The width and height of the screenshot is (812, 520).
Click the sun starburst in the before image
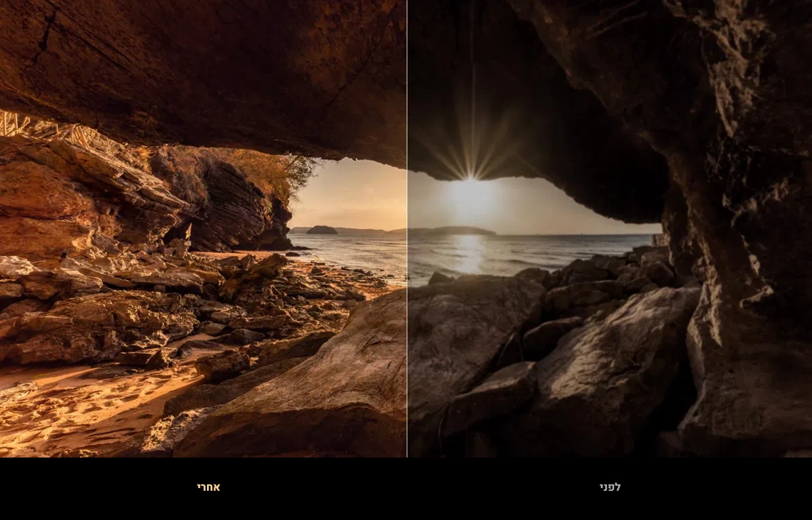tap(469, 178)
